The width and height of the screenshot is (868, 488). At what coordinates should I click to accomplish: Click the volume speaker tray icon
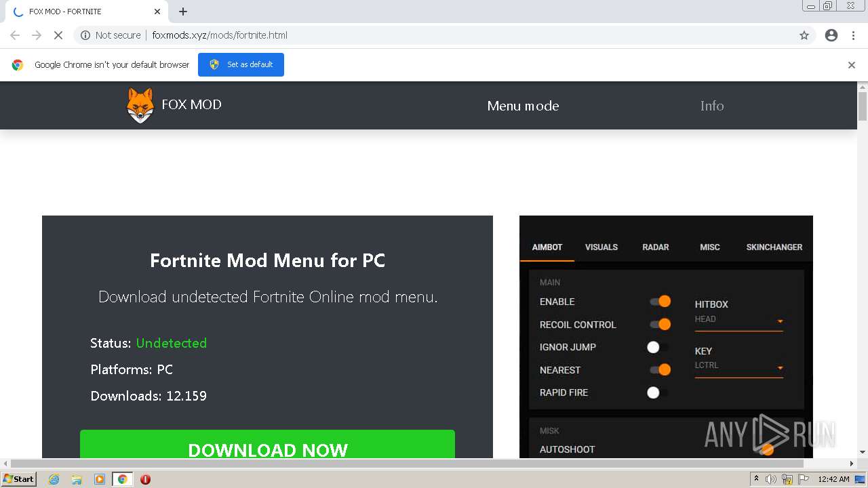pyautogui.click(x=771, y=479)
